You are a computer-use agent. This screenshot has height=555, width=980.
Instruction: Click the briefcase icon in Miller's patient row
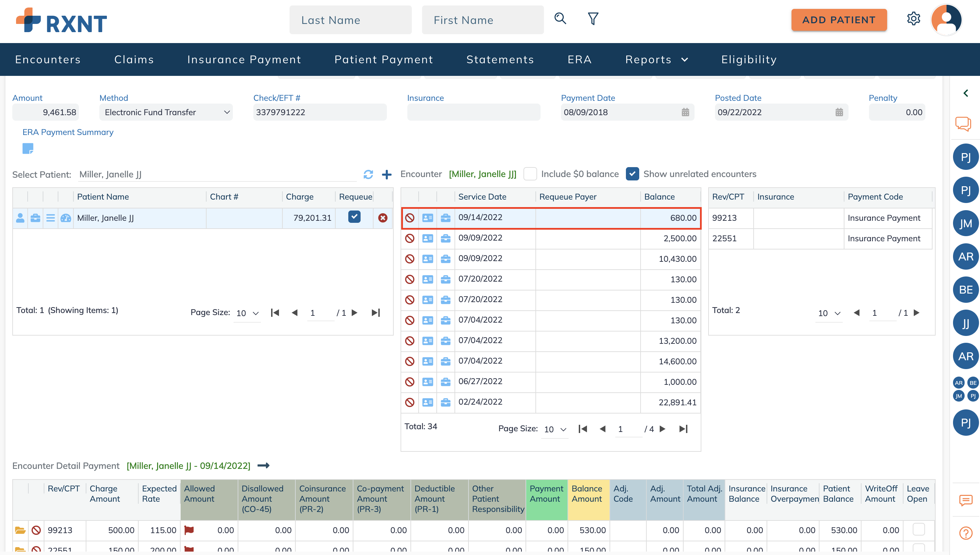[x=36, y=218]
